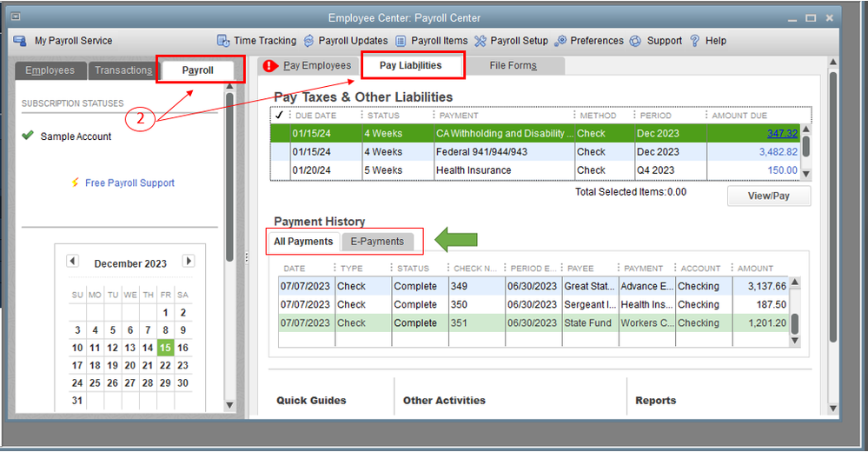Click the Help question mark icon
The width and height of the screenshot is (868, 452).
(695, 41)
